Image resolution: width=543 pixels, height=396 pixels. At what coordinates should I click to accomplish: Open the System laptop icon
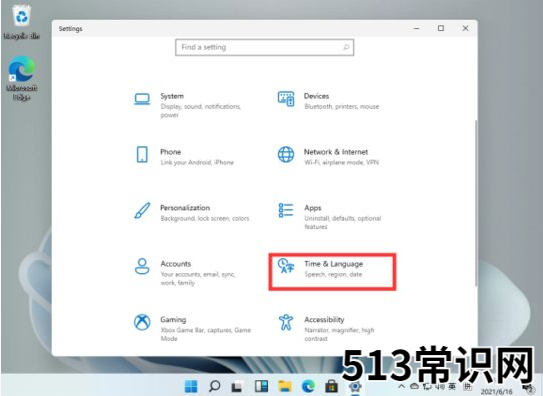click(142, 99)
